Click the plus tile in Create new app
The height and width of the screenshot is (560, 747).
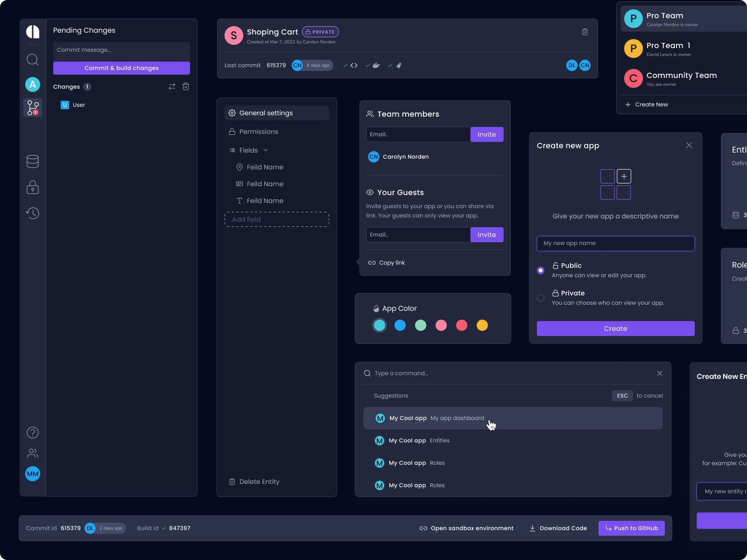pyautogui.click(x=624, y=176)
